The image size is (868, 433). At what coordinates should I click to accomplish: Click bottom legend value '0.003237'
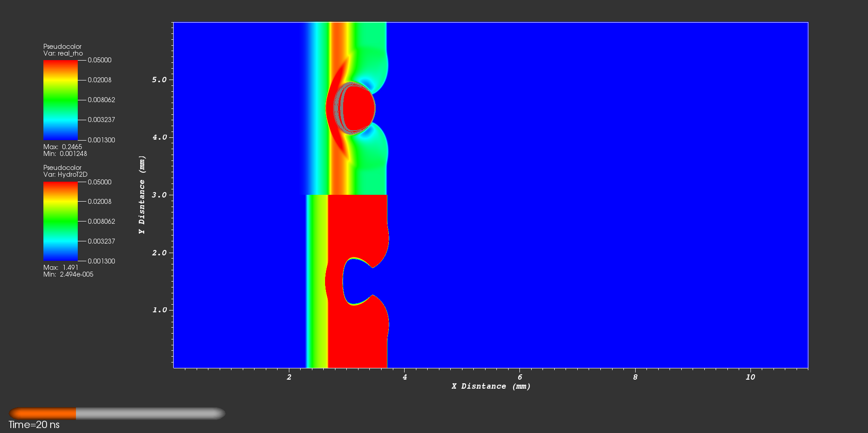(101, 241)
